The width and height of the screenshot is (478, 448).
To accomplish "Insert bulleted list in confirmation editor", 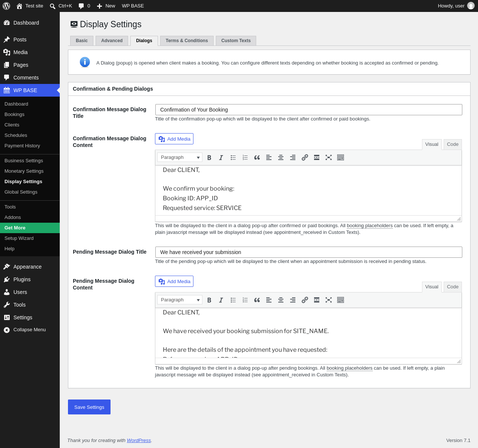I will (233, 157).
